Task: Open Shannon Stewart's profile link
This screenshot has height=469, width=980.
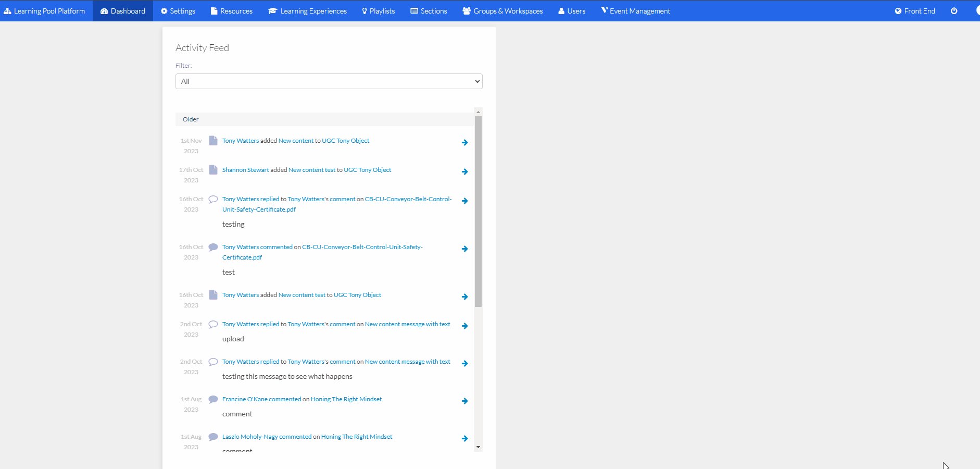Action: point(245,170)
